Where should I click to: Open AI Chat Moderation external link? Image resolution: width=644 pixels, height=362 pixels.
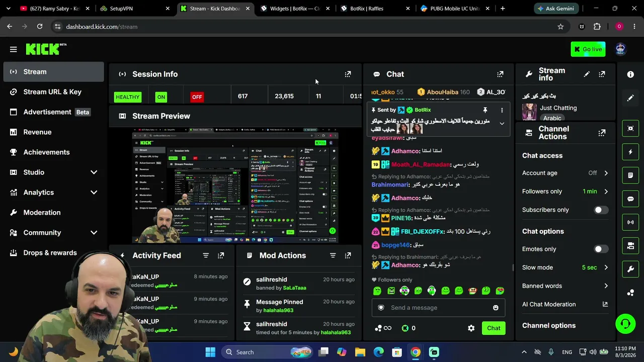tap(605, 304)
